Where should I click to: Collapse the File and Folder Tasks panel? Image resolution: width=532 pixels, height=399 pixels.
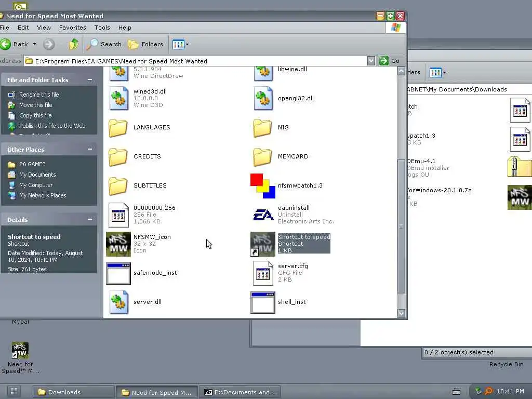click(90, 79)
